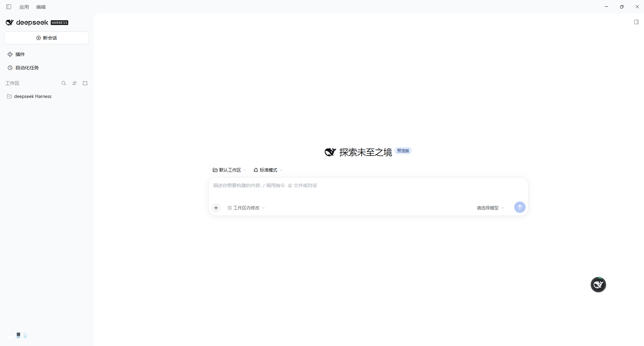
Task: Open the 应用 menu
Action: pos(24,7)
